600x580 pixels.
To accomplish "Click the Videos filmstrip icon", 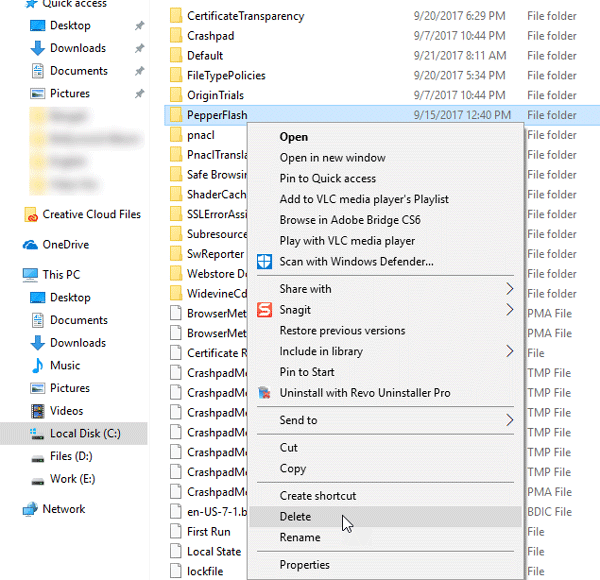I will click(38, 411).
